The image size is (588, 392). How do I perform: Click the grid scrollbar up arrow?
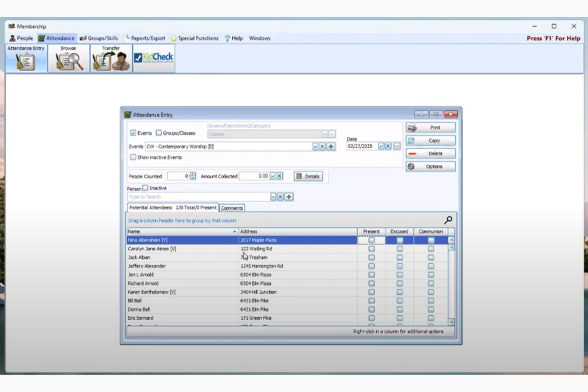coord(451,240)
